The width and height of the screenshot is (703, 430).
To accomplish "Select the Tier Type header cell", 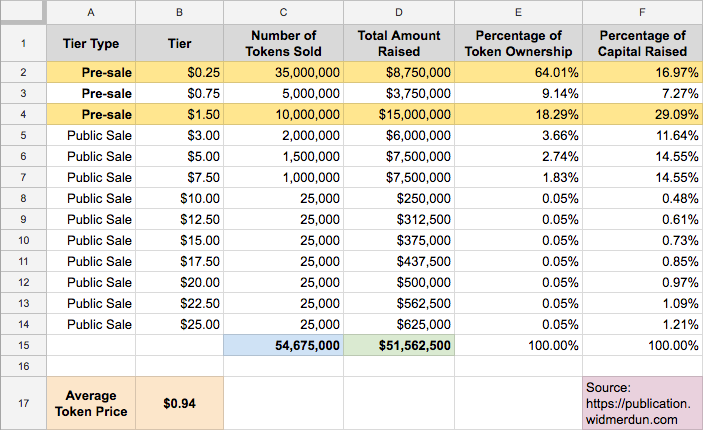I will tap(91, 43).
